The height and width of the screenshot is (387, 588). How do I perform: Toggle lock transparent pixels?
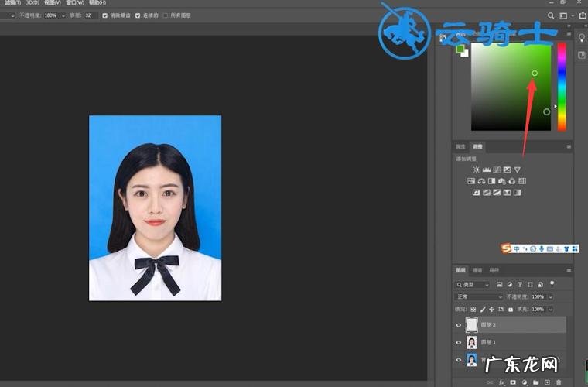coord(473,310)
